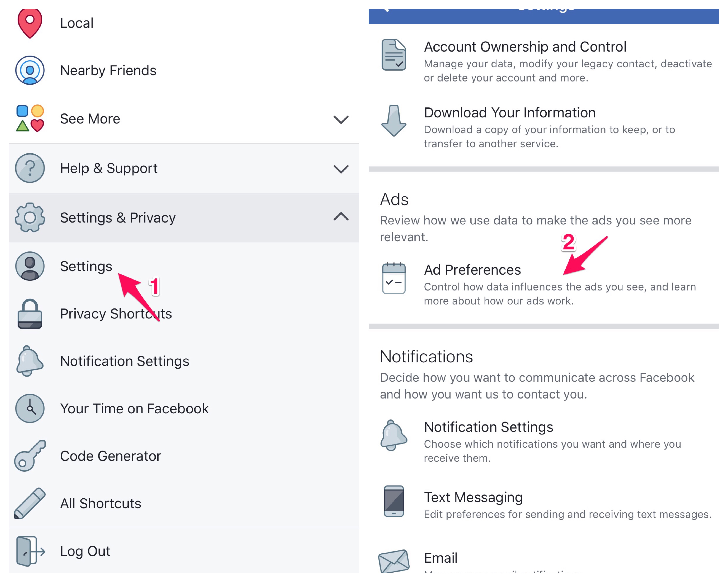Image resolution: width=728 pixels, height=582 pixels.
Task: Expand the See More chevron
Action: pyautogui.click(x=341, y=119)
